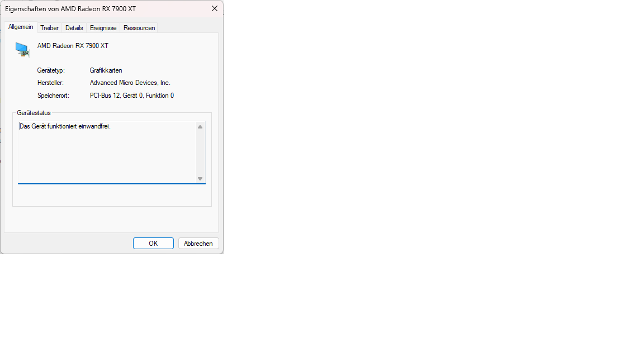Click the text 'Das Gerät funktioniert einwandfrei.'

click(65, 126)
